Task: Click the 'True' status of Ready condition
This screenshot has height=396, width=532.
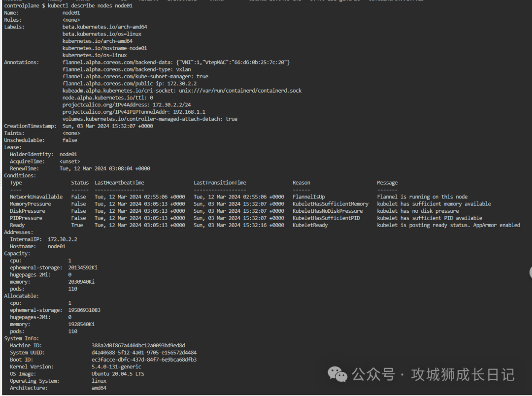Action: click(x=77, y=225)
